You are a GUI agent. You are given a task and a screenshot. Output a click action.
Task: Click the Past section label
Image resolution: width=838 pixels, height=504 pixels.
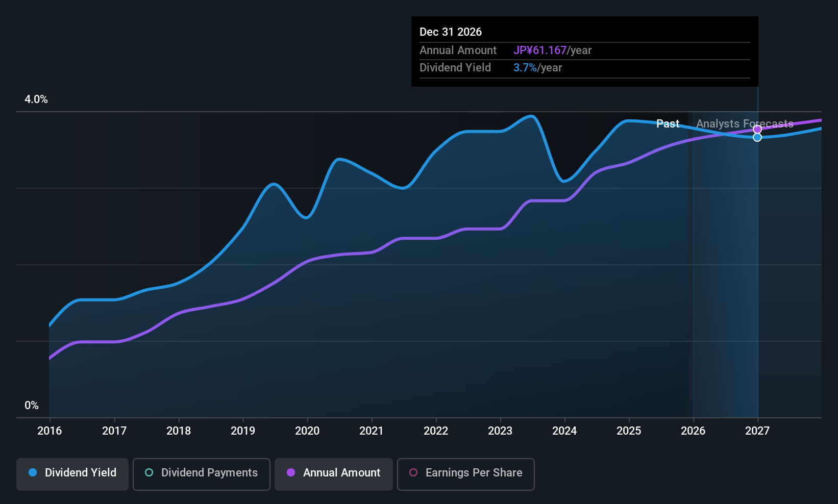[668, 124]
